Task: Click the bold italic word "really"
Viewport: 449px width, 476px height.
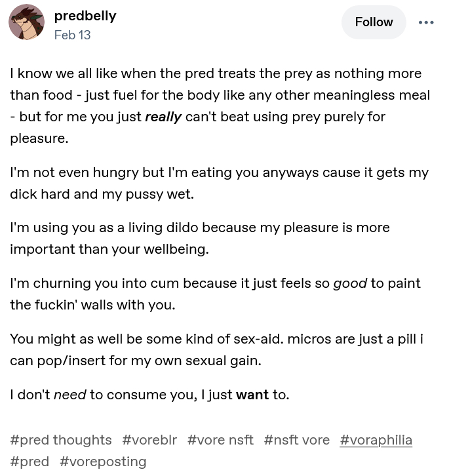Action: coord(163,117)
